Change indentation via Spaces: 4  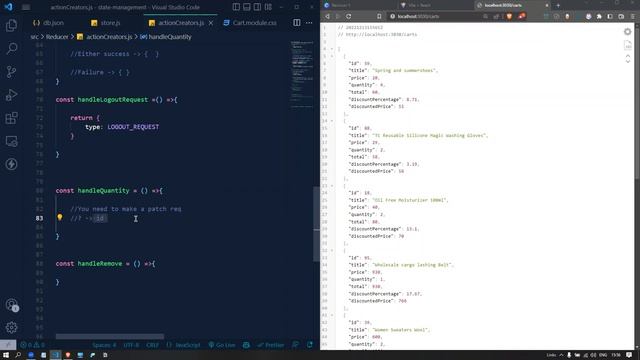[x=104, y=345]
